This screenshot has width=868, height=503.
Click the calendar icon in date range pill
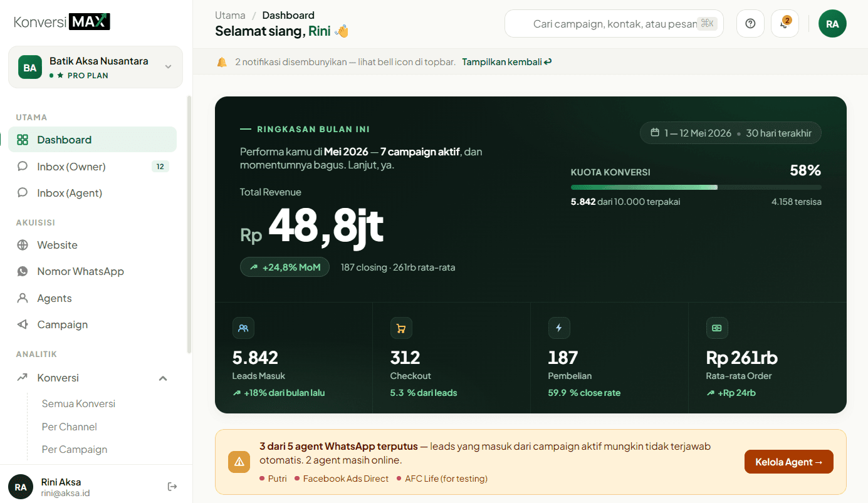(655, 133)
